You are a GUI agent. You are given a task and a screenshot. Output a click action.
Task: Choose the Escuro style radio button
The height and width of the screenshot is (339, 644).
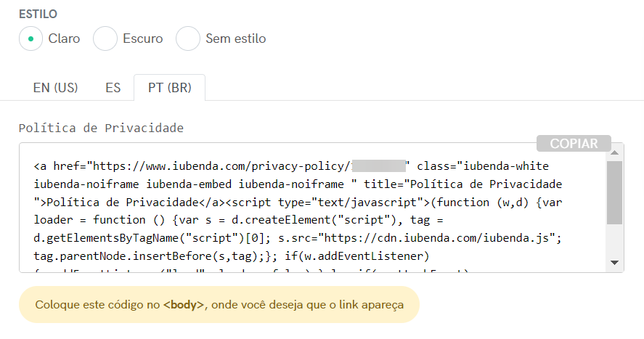[105, 38]
